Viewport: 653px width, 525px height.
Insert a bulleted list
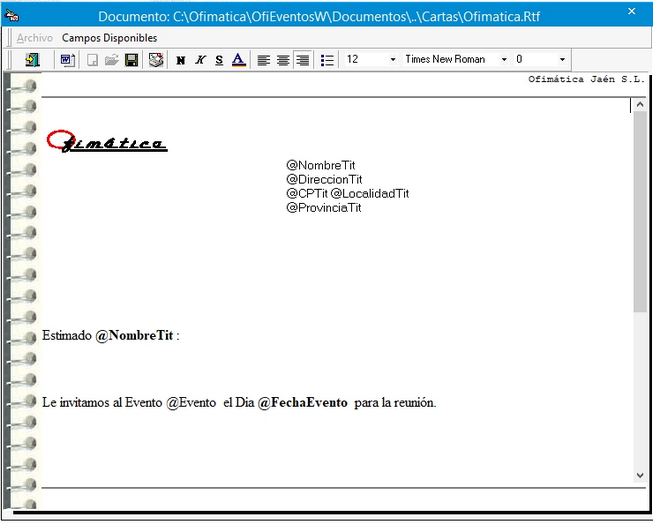pyautogui.click(x=327, y=60)
